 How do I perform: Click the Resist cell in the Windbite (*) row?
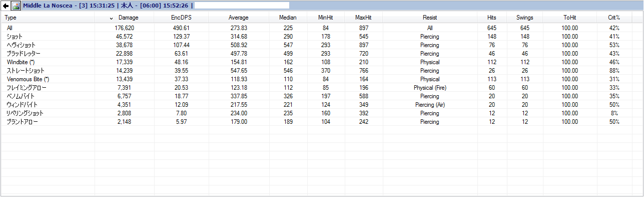point(430,62)
